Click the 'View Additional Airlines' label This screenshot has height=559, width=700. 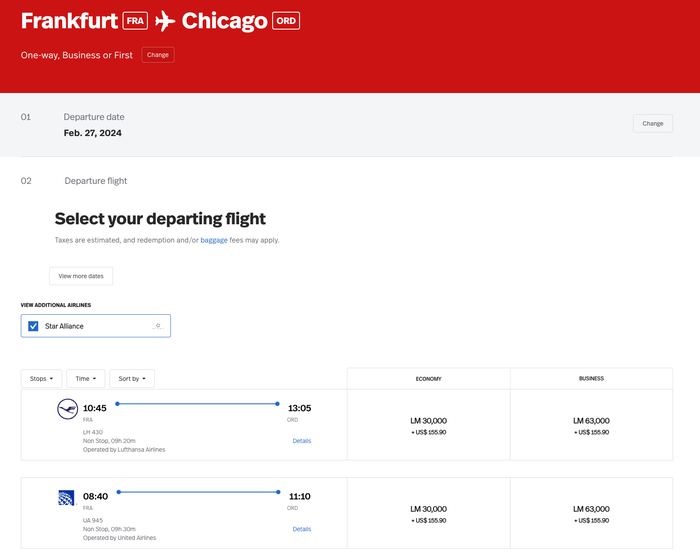[x=56, y=305]
